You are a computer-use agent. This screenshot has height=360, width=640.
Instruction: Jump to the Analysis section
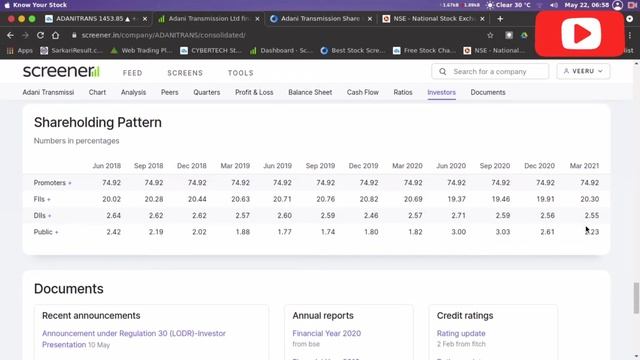[133, 92]
